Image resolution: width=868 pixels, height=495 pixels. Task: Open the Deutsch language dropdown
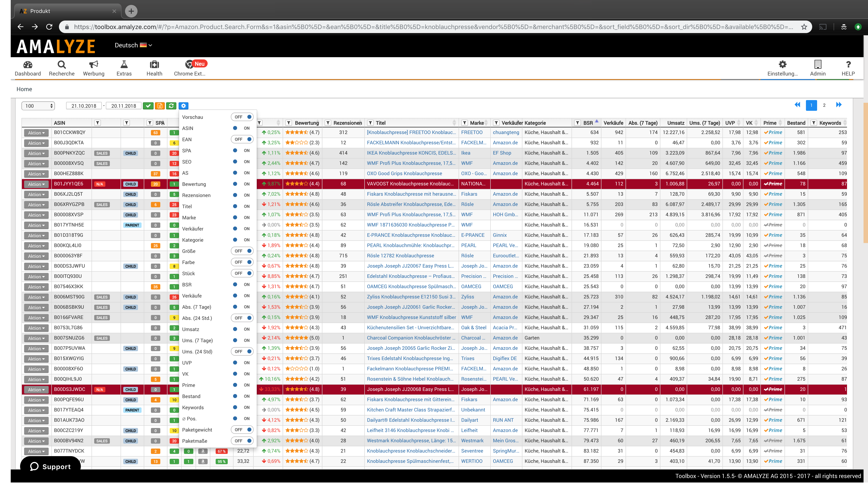click(x=133, y=45)
